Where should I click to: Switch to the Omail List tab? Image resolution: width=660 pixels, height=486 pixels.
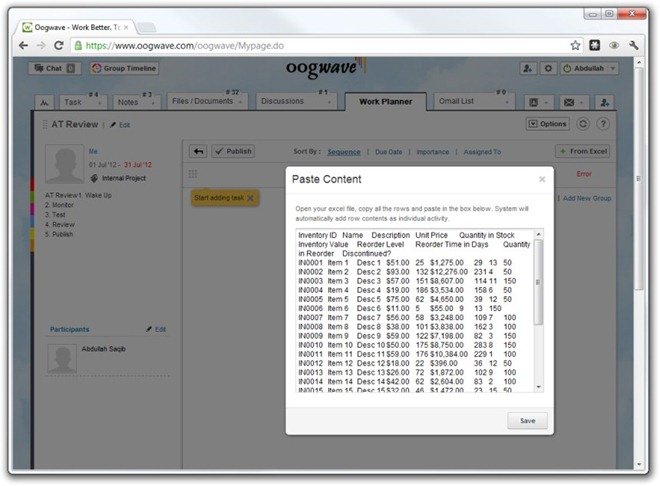click(456, 101)
